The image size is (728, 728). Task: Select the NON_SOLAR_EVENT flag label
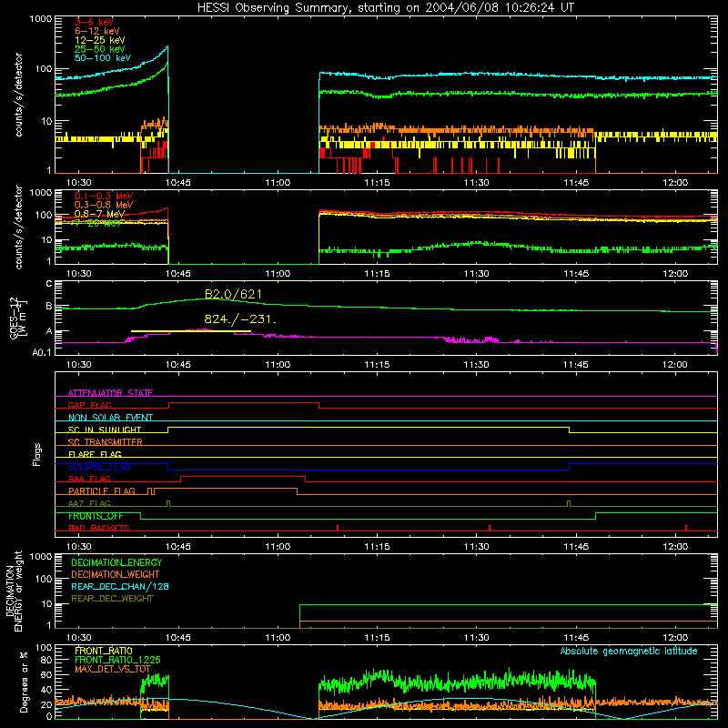[110, 418]
